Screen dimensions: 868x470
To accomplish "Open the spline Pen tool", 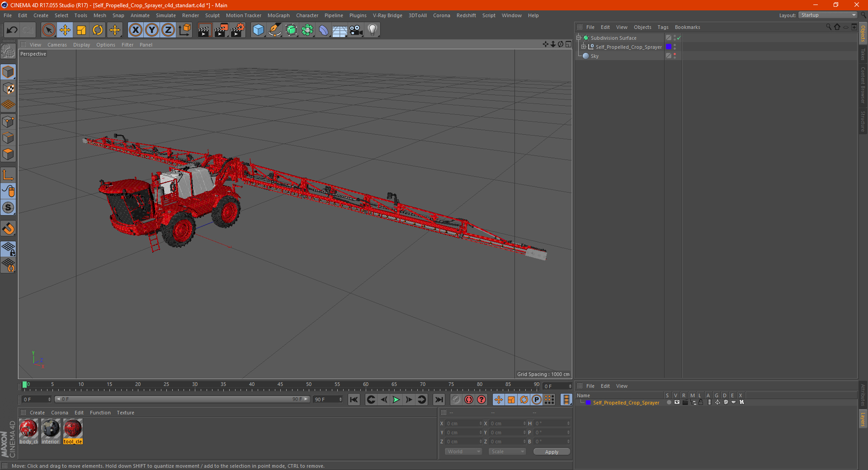I will pyautogui.click(x=274, y=30).
